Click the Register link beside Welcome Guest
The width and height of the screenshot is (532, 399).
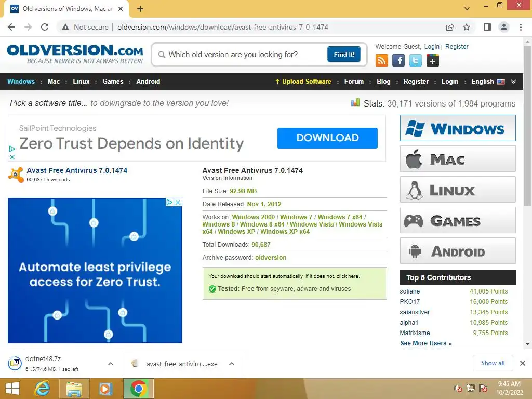click(457, 46)
